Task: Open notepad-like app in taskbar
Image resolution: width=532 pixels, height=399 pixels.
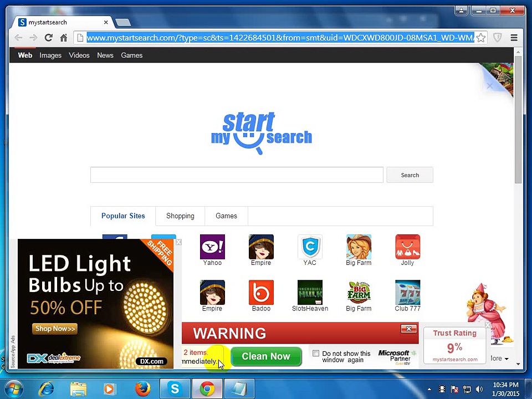Action: (x=239, y=388)
